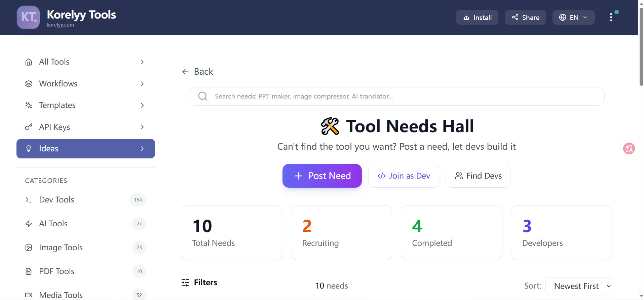The width and height of the screenshot is (644, 300).
Task: Click the search needs input field
Action: 396,97
